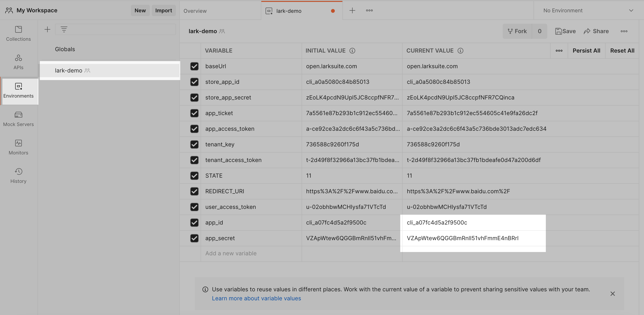Click the Reset All button
This screenshot has width=644, height=315.
pyautogui.click(x=622, y=50)
